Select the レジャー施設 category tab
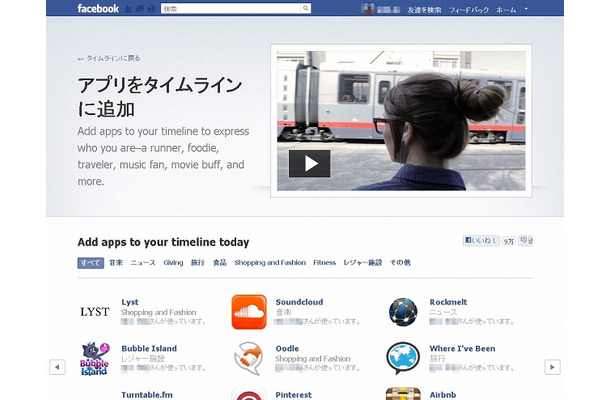 (x=363, y=263)
